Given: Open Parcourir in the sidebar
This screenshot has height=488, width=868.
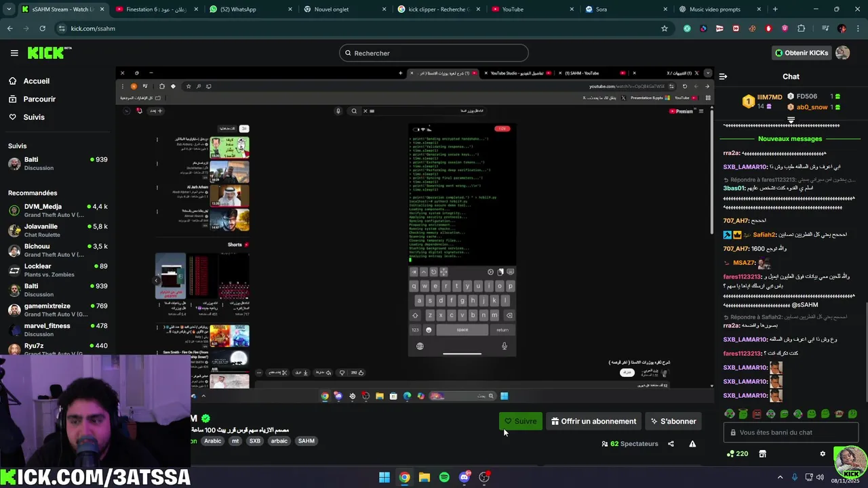Looking at the screenshot, I should click(39, 99).
